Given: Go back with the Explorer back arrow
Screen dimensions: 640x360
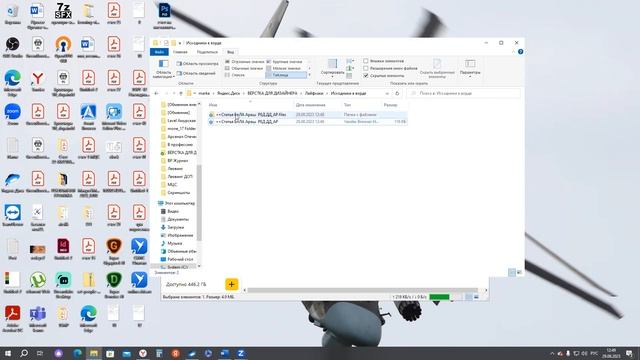Looking at the screenshot, I should click(157, 93).
